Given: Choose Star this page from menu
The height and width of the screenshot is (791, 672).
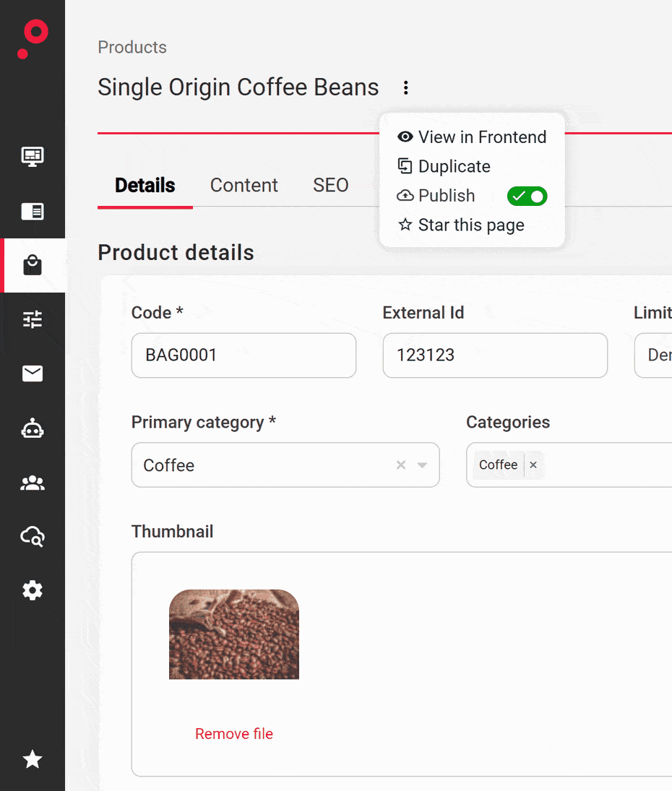Looking at the screenshot, I should click(461, 225).
